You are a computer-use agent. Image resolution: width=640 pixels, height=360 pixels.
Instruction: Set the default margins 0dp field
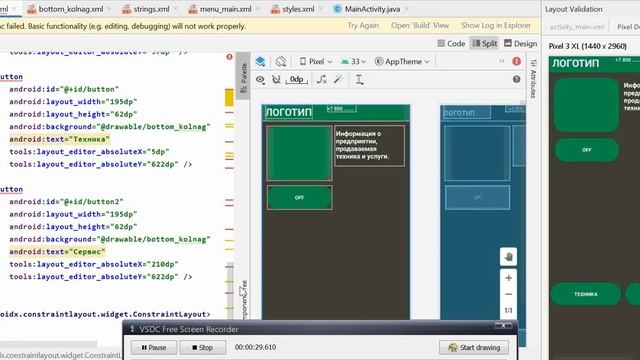click(x=297, y=80)
